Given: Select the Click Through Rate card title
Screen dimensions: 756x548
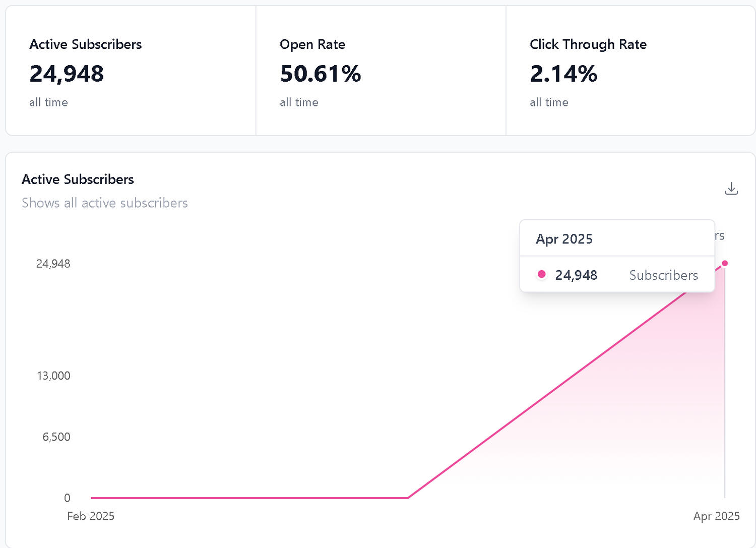Looking at the screenshot, I should click(x=588, y=44).
